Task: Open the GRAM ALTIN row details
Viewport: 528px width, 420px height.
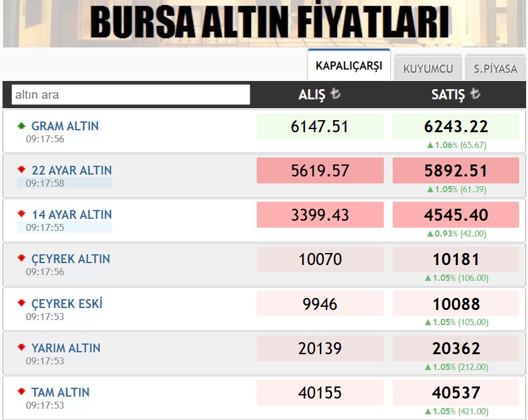Action: [65, 126]
